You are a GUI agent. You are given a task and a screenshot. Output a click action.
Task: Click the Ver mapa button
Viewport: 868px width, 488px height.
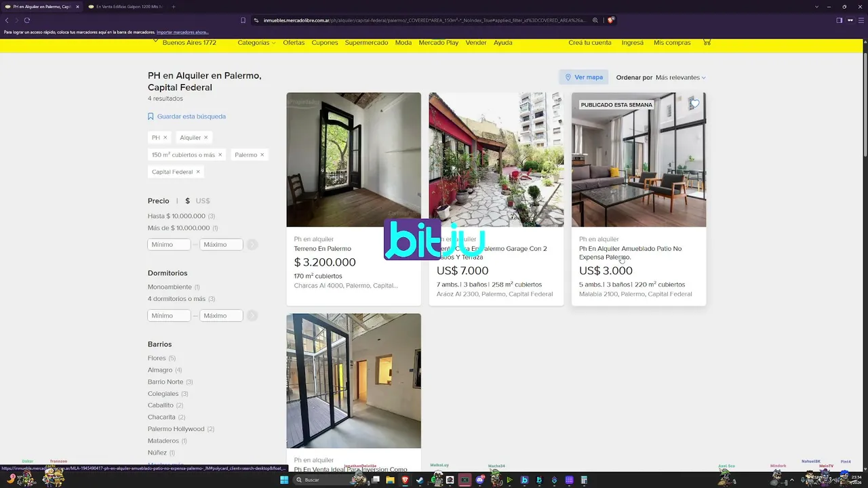pos(583,77)
